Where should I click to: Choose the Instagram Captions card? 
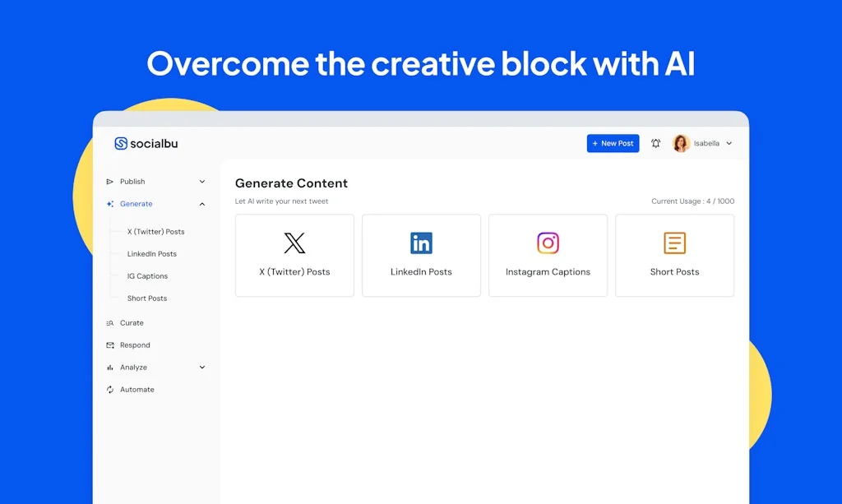[548, 256]
